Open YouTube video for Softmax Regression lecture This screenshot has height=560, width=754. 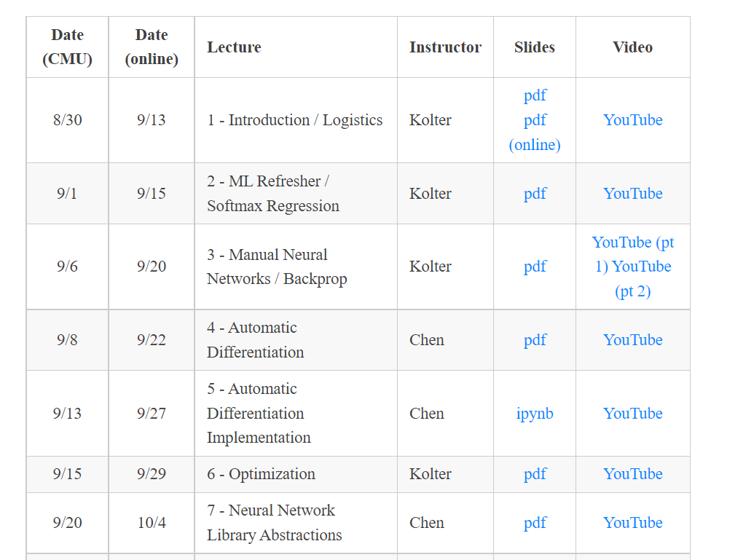632,194
